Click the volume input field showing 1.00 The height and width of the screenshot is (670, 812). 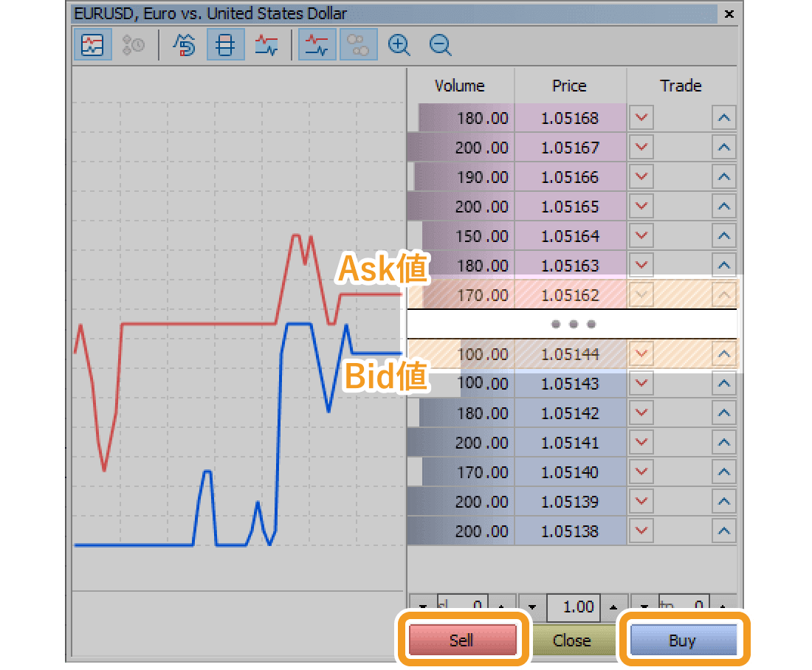coord(574,607)
